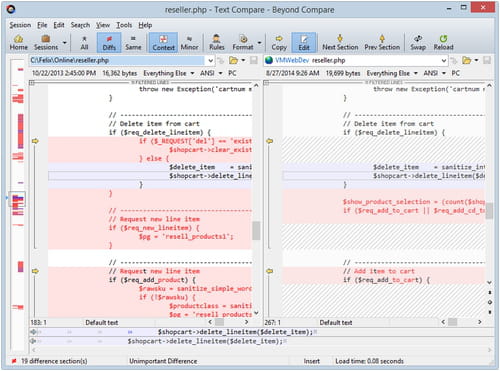Click the Format toolbar icon
This screenshot has height=371, width=500.
[243, 43]
